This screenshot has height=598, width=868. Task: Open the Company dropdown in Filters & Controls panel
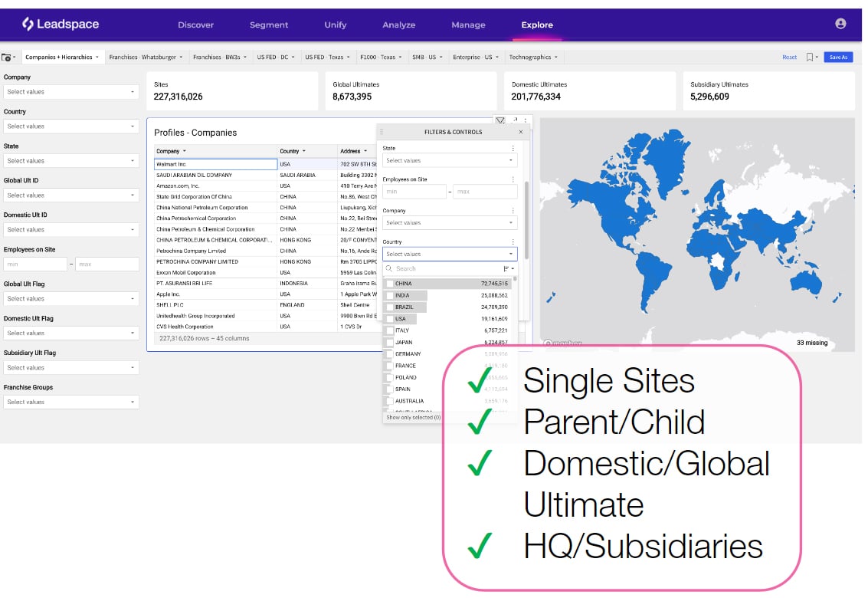click(450, 223)
